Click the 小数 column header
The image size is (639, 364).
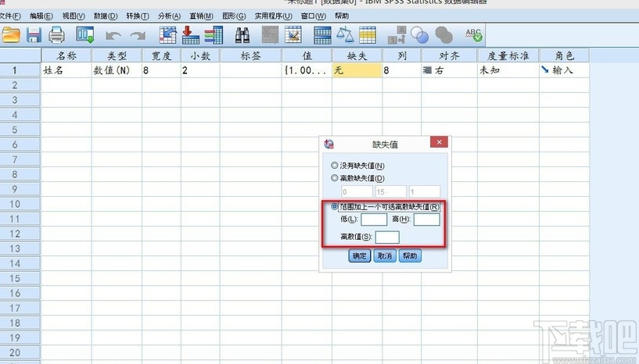(200, 55)
